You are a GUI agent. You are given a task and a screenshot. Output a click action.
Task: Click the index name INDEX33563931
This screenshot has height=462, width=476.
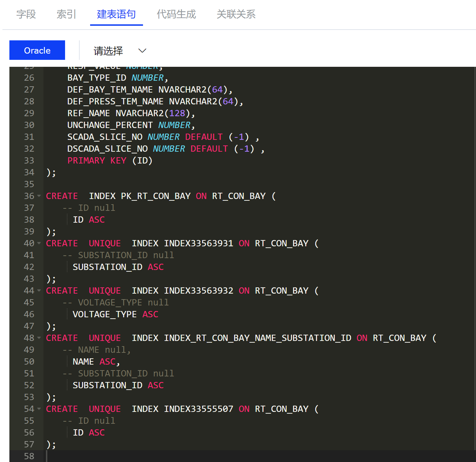198,244
